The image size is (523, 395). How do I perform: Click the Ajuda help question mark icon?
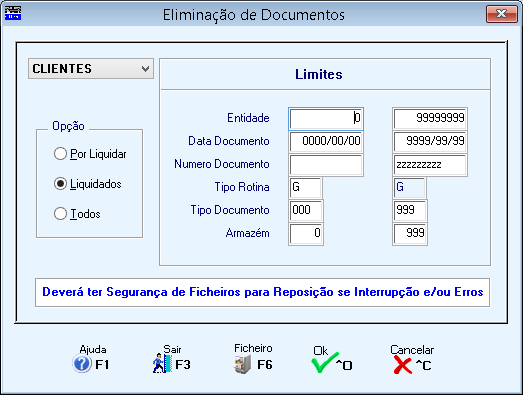coord(82,364)
